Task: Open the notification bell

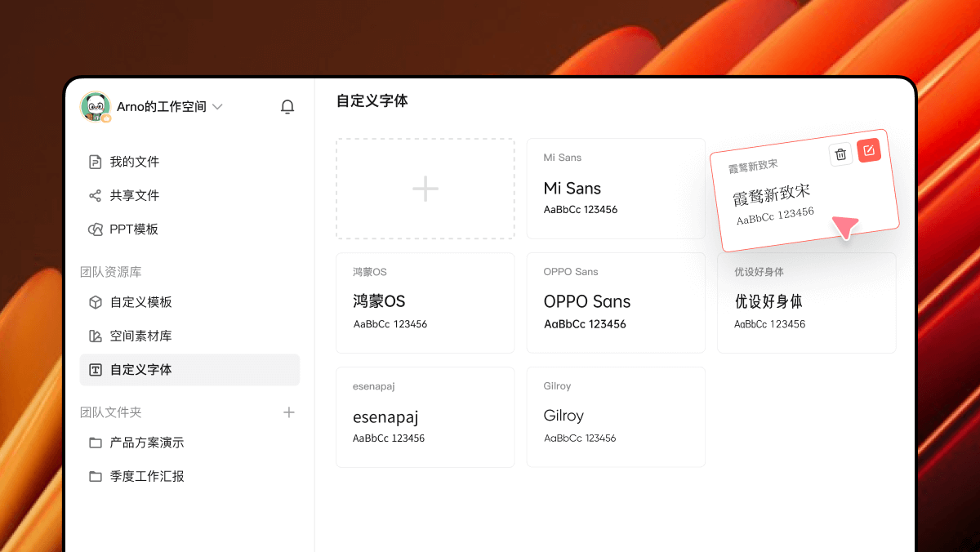Action: pos(287,106)
